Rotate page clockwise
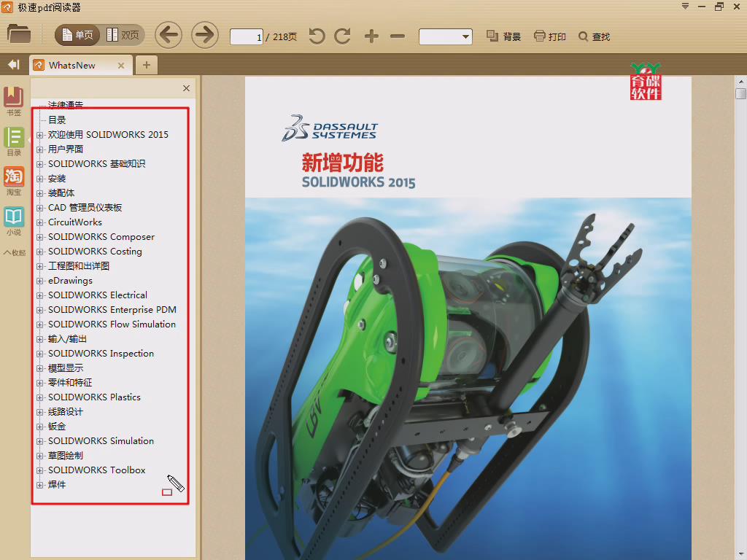The image size is (747, 560). coord(343,36)
